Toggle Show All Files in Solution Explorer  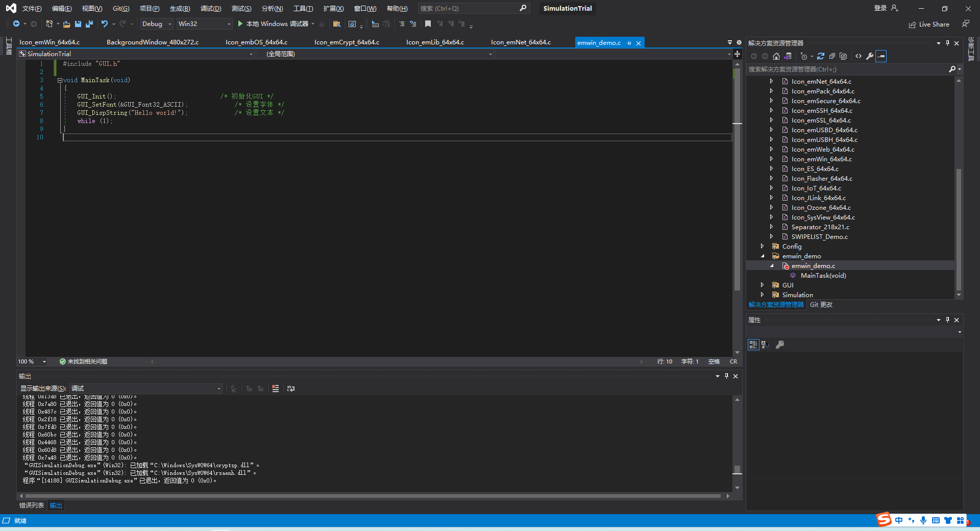(843, 56)
